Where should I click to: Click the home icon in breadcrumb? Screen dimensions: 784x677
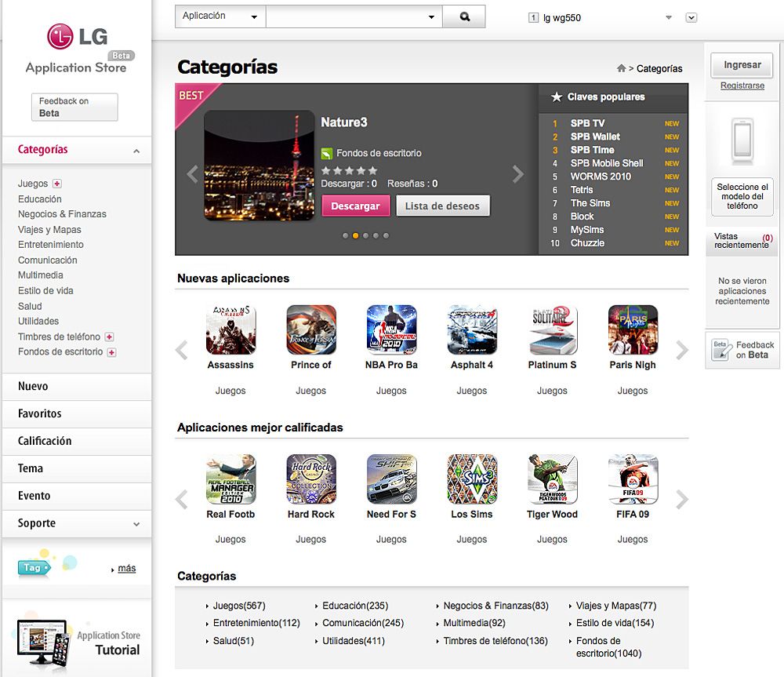(x=621, y=68)
